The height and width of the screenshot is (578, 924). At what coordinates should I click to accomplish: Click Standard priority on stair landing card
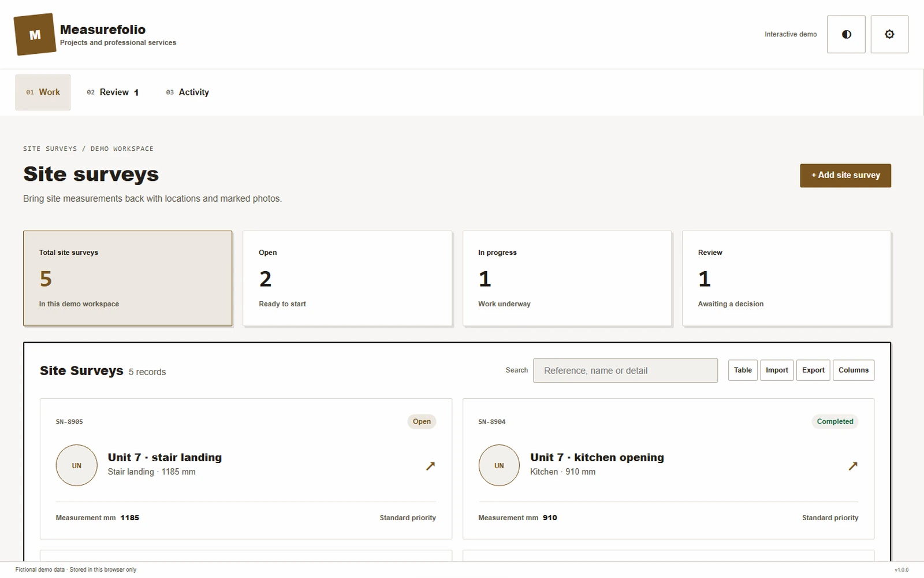click(408, 518)
